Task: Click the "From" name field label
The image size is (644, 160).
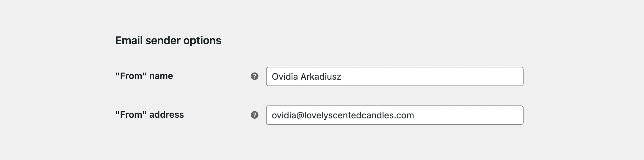Action: [x=144, y=76]
